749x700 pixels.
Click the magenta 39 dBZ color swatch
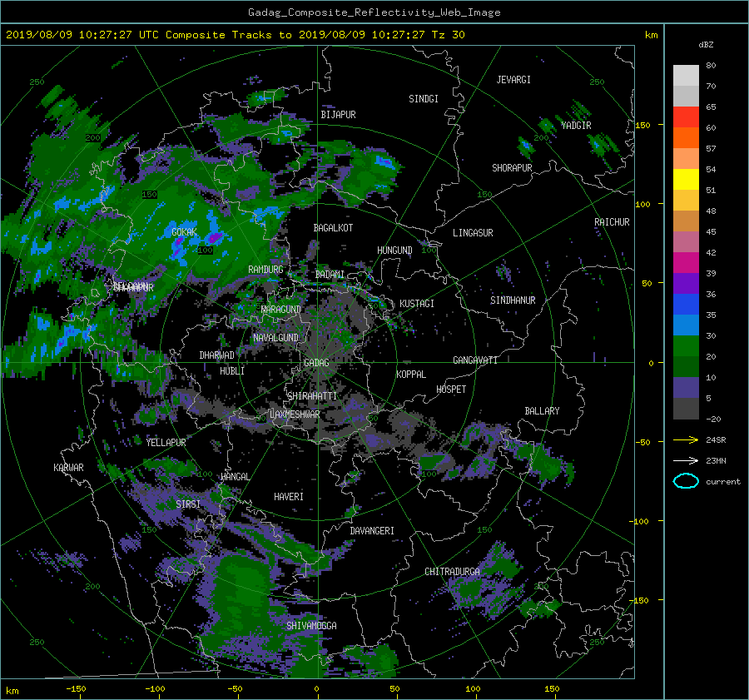click(686, 263)
